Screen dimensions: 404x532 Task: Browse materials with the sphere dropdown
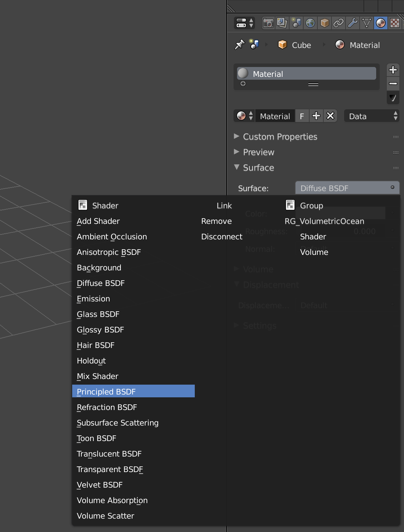[244, 116]
